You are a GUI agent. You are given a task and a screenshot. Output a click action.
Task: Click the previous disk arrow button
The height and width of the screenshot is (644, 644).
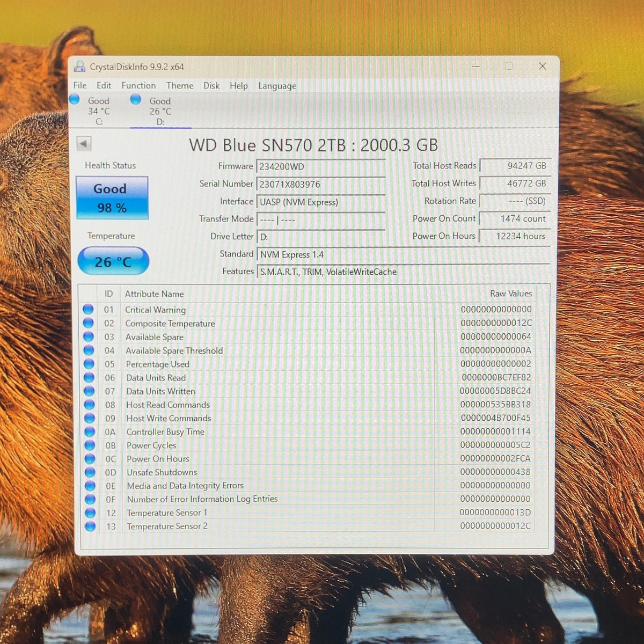tap(84, 143)
